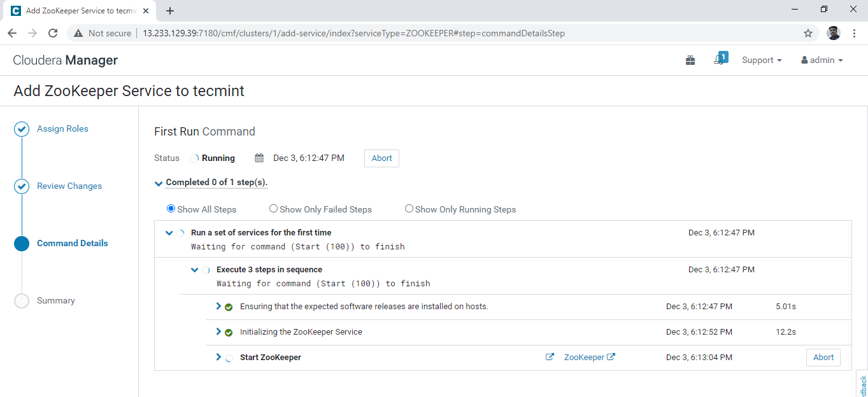The height and width of the screenshot is (397, 868).
Task: Open the ZooKeeper service link
Action: (x=584, y=357)
